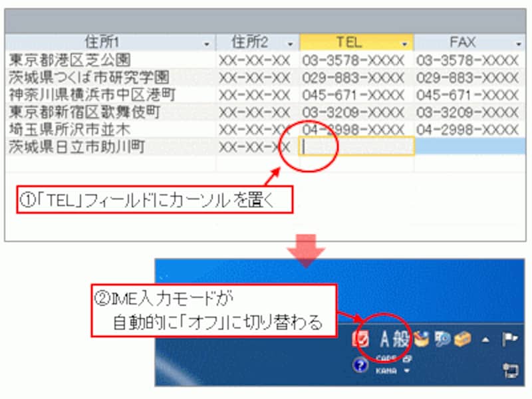The width and height of the screenshot is (532, 399).
Task: Open the language bar options arrow
Action: point(406,371)
